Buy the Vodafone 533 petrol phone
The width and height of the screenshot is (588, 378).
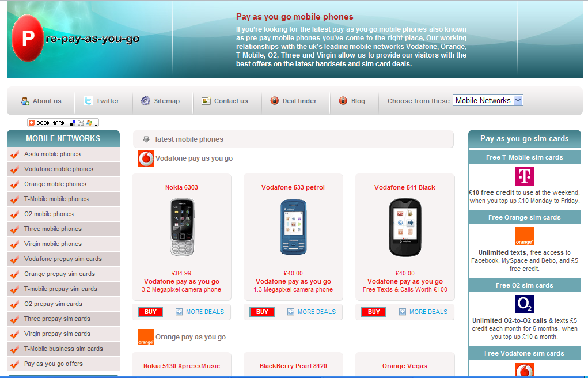coord(262,312)
